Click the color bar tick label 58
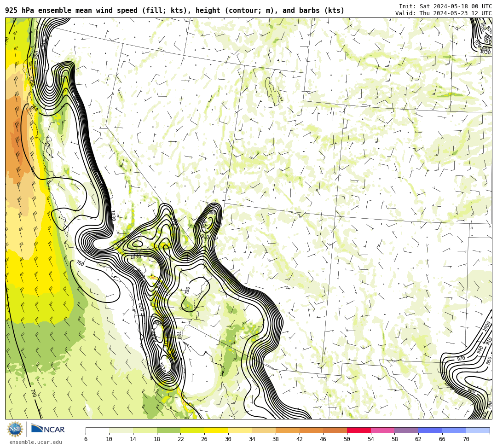 (394, 439)
